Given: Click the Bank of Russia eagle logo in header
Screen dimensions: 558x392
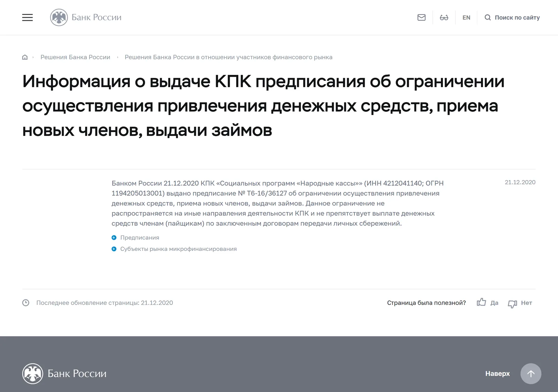Looking at the screenshot, I should click(x=59, y=17).
